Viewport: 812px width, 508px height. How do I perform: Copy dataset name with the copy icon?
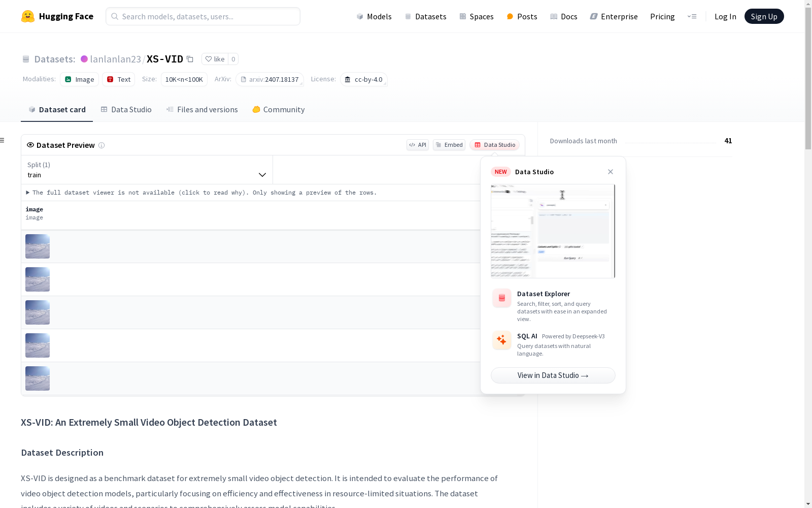190,59
